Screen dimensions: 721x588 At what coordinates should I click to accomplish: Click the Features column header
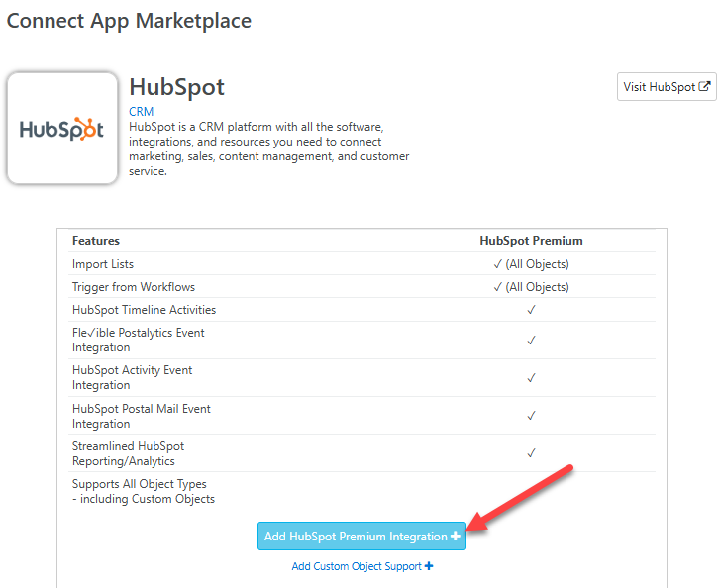click(96, 241)
